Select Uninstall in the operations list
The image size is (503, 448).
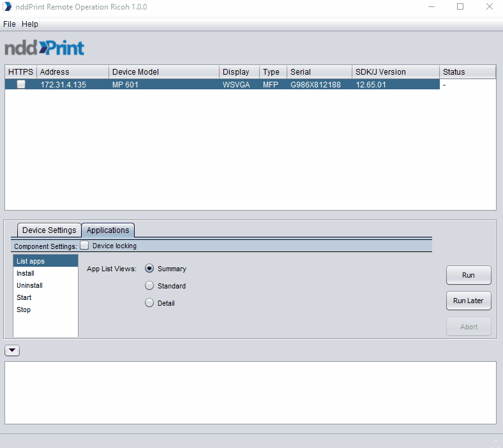click(x=29, y=285)
